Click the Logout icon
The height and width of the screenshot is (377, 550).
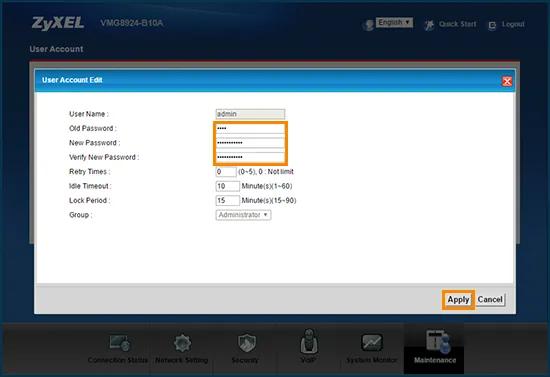492,25
